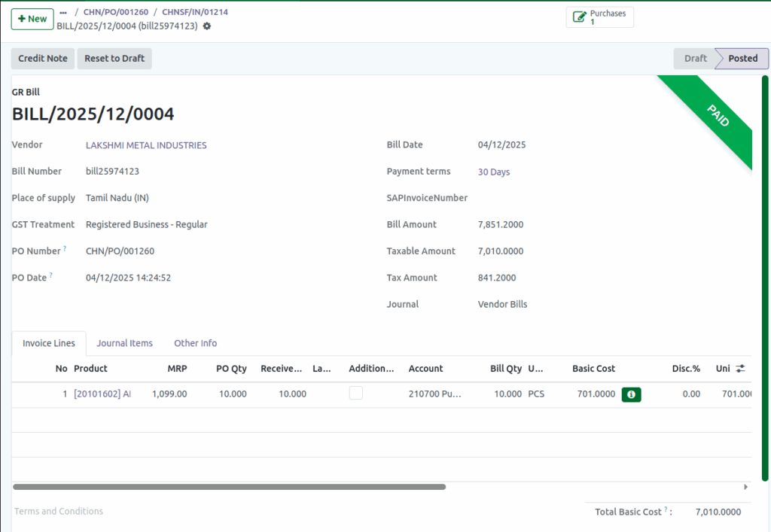Expand the breadcrumb ellipsis menu

[63, 12]
